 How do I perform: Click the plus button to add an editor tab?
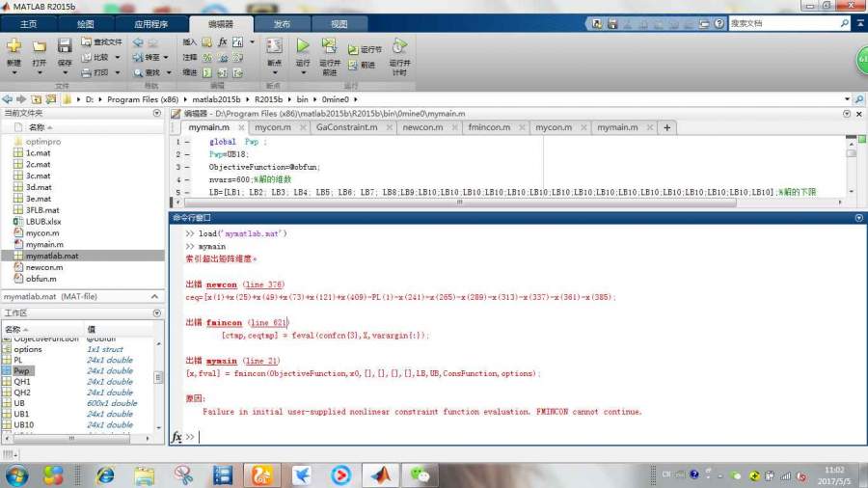click(667, 128)
